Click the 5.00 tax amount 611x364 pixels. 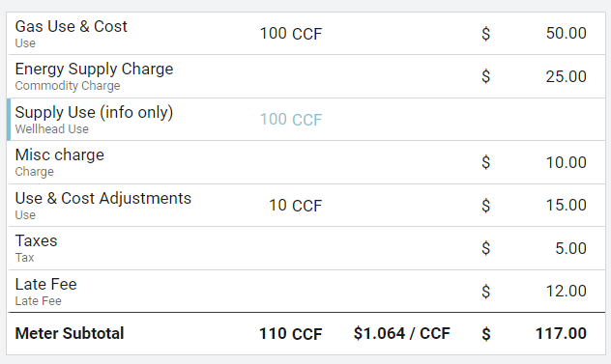click(570, 248)
